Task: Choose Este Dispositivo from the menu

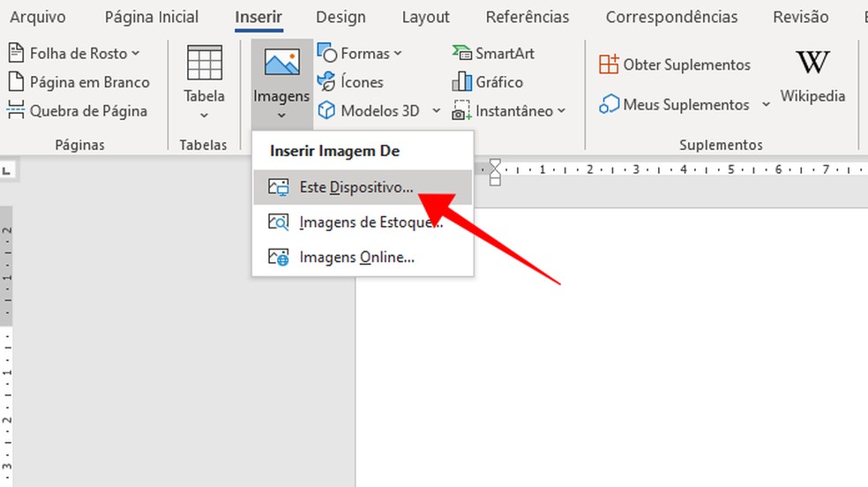Action: pyautogui.click(x=355, y=187)
